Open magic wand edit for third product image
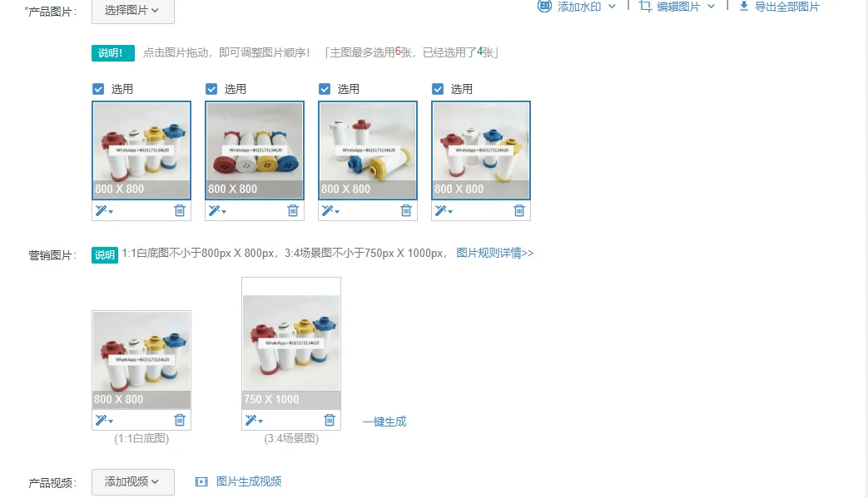 330,210
